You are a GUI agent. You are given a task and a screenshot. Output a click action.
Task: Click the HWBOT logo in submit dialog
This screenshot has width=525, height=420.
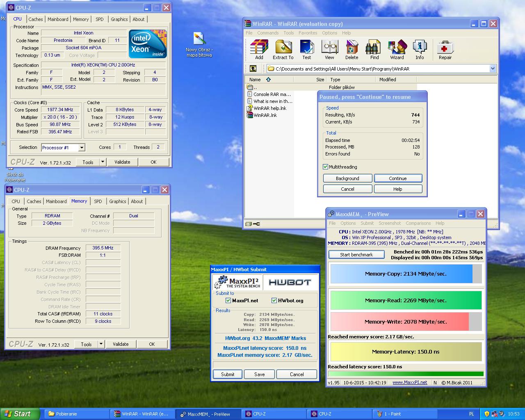[x=290, y=282]
